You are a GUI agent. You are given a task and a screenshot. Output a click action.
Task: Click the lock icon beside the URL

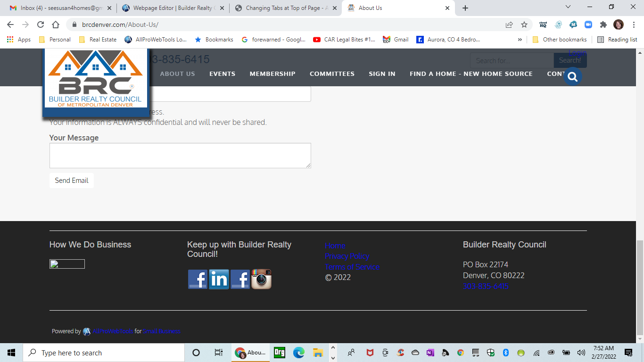(x=74, y=25)
